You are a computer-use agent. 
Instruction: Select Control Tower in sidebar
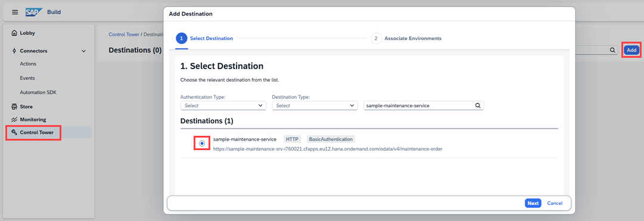36,132
